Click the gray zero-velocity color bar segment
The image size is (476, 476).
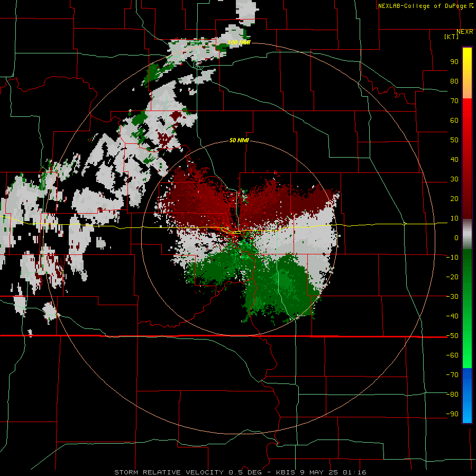[467, 234]
